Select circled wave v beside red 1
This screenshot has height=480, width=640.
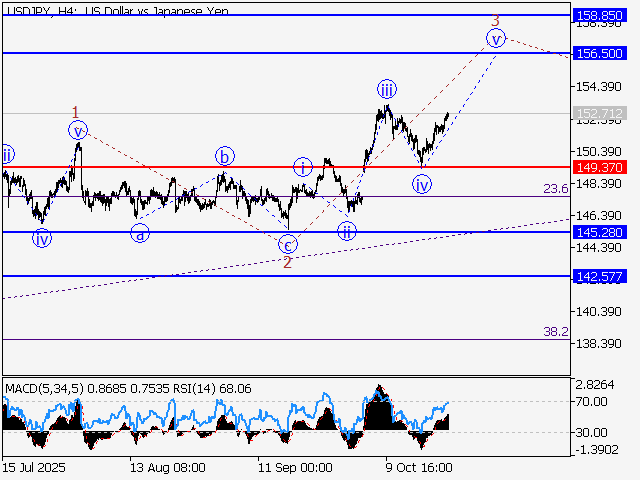click(78, 130)
